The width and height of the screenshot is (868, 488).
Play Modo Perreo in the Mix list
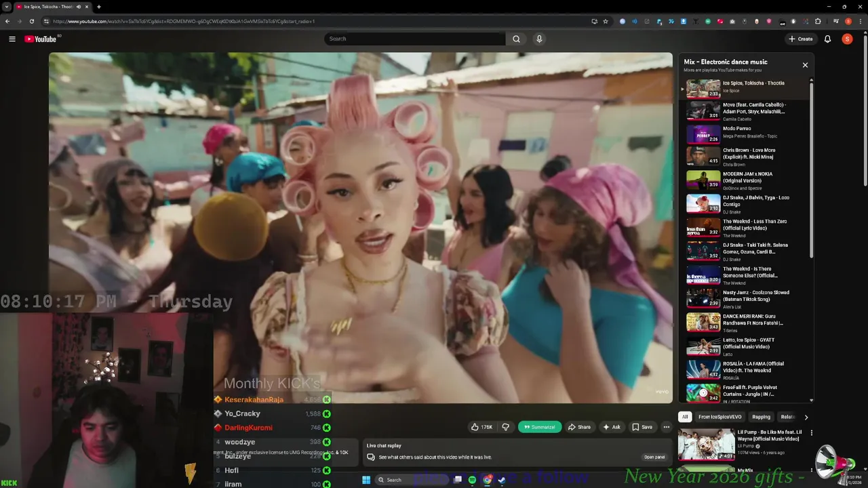(x=745, y=135)
